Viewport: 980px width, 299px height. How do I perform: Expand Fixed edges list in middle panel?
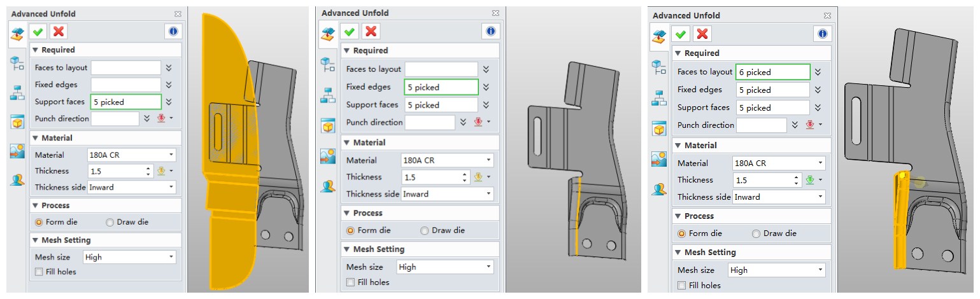tap(486, 87)
